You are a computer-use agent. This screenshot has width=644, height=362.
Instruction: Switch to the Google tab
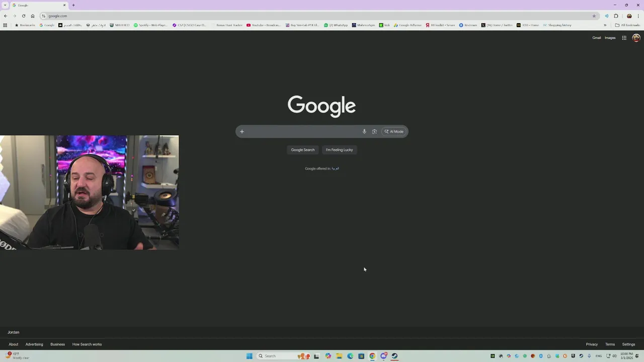click(x=39, y=5)
